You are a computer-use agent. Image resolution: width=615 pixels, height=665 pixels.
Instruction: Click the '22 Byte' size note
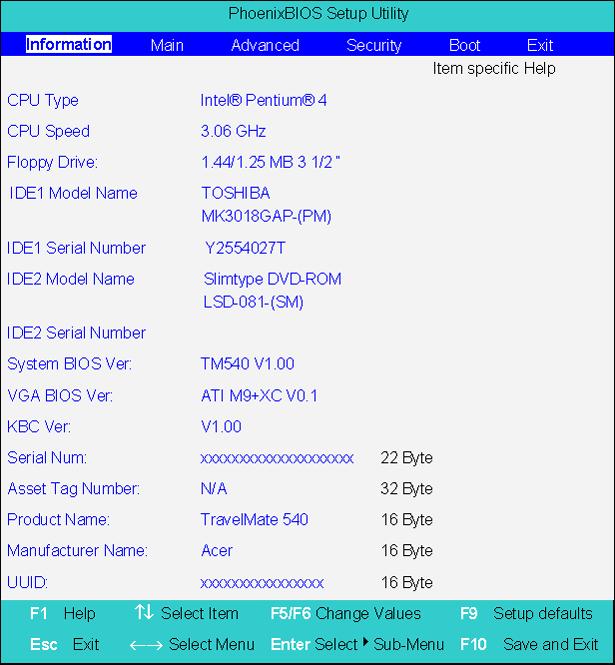pos(406,458)
